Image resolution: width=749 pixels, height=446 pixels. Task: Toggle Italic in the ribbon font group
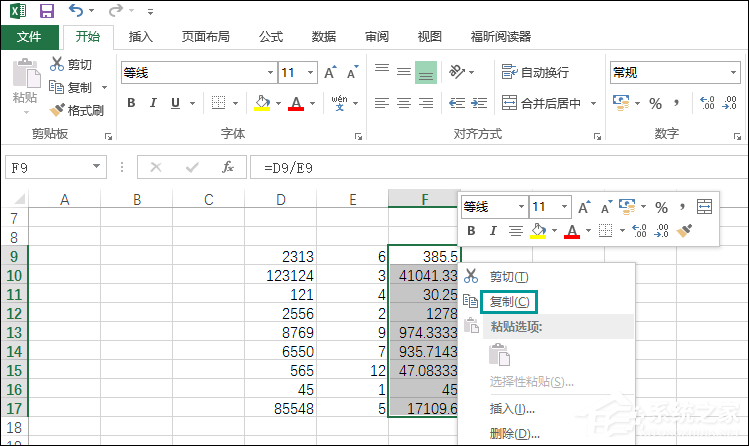[x=153, y=103]
